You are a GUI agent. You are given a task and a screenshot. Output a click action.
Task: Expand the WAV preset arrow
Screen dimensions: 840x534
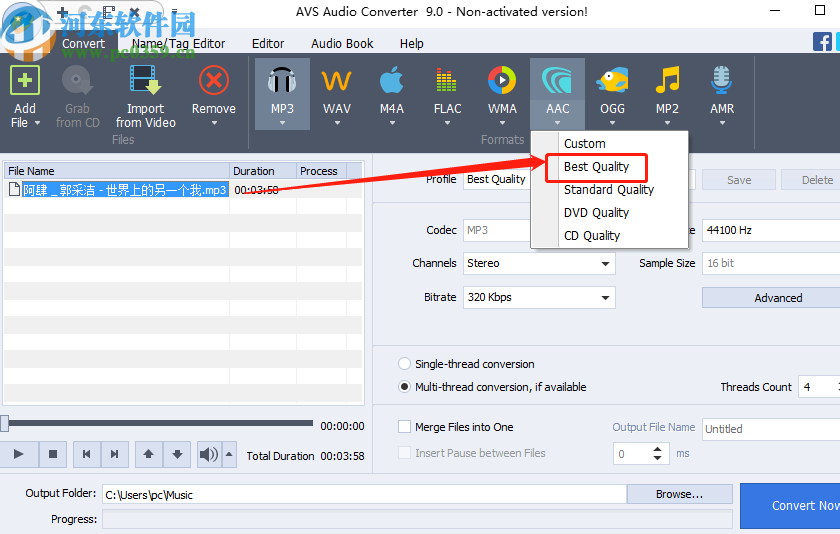pyautogui.click(x=338, y=123)
